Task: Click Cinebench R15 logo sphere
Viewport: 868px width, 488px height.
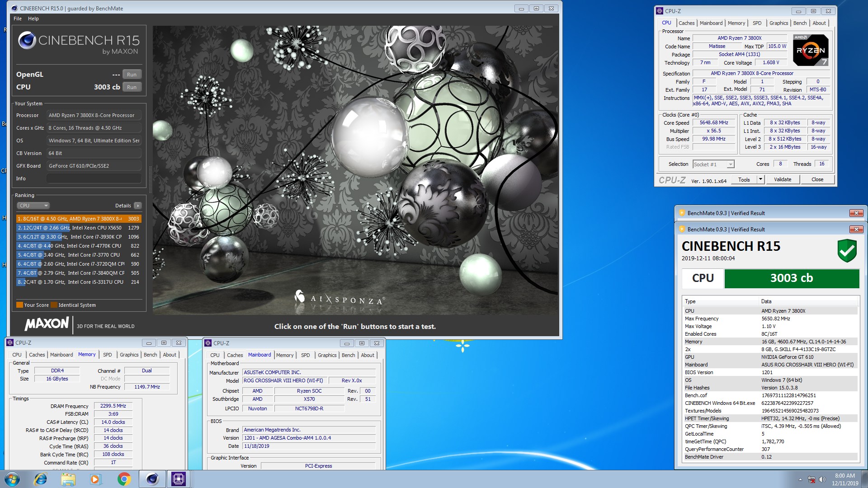Action: [x=27, y=41]
